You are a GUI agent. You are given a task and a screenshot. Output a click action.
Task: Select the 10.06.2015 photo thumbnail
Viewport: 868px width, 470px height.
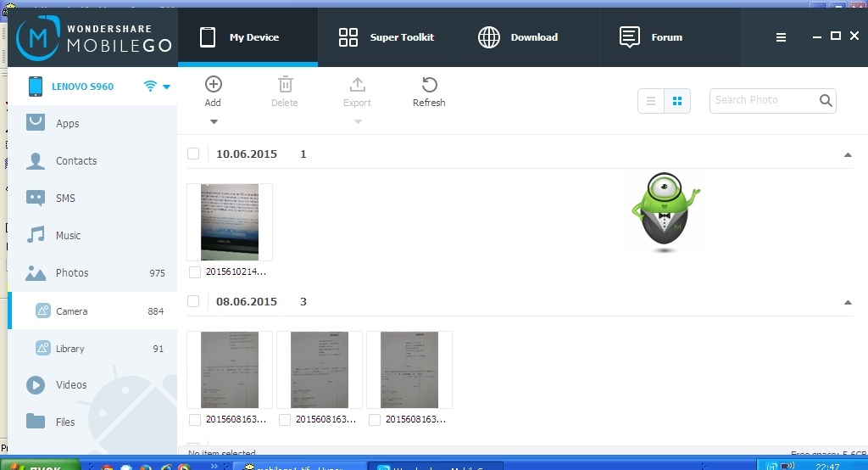pyautogui.click(x=230, y=222)
